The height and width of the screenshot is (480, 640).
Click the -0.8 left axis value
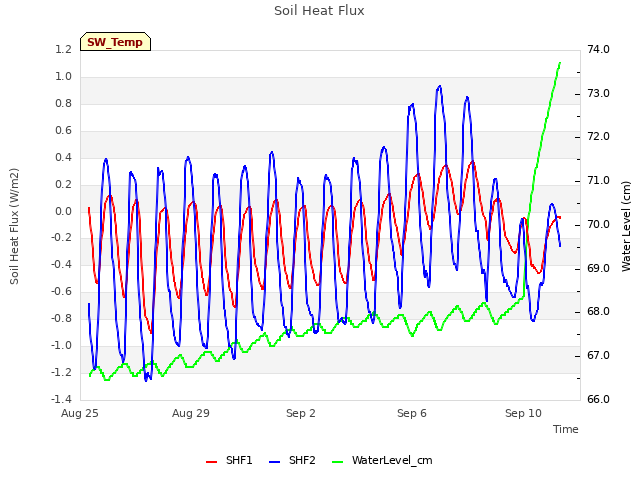[61, 318]
